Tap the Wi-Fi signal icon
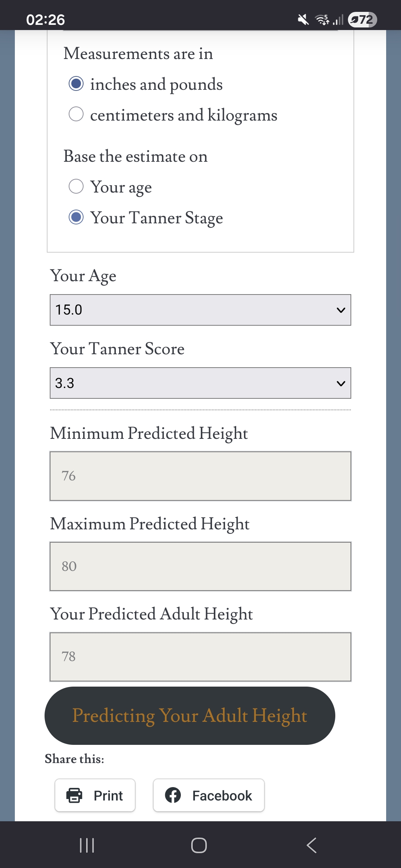401x868 pixels. pyautogui.click(x=320, y=19)
